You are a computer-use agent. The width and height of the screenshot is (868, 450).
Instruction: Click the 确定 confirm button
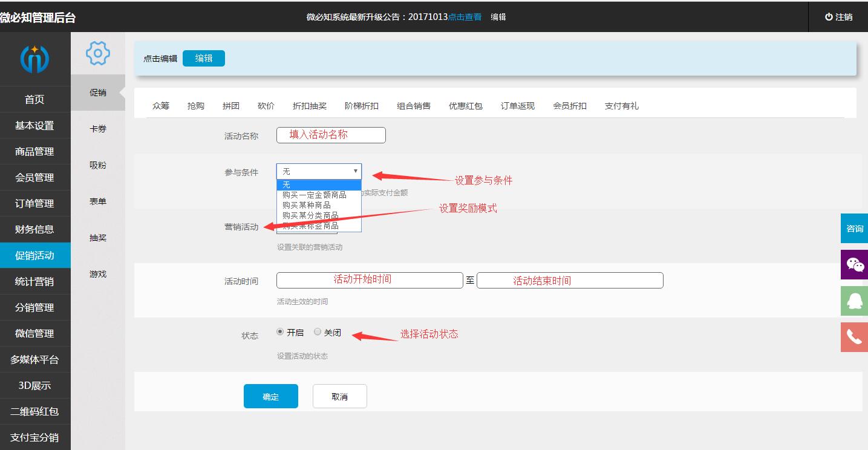270,396
